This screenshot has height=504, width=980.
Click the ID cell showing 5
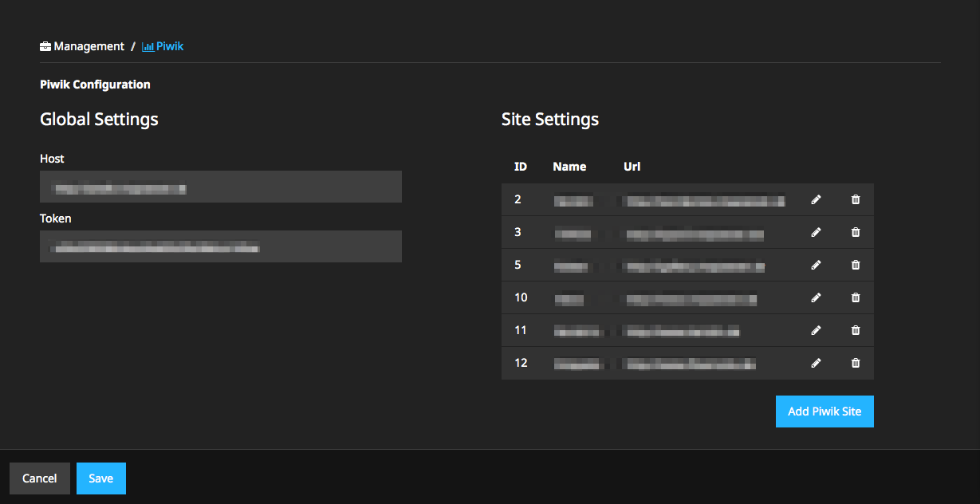tap(518, 265)
